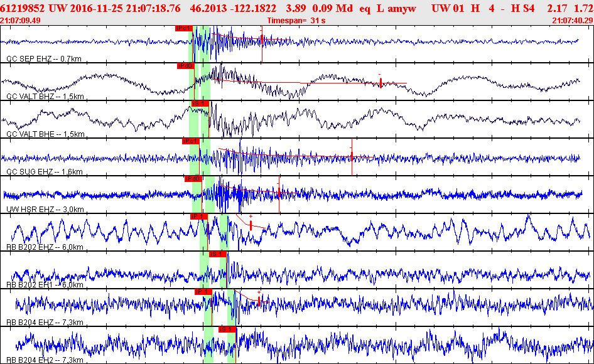The width and height of the screenshot is (594, 364).
Task: Click the PB B204 EHZ -- 7.3km label
Action: pos(45,323)
